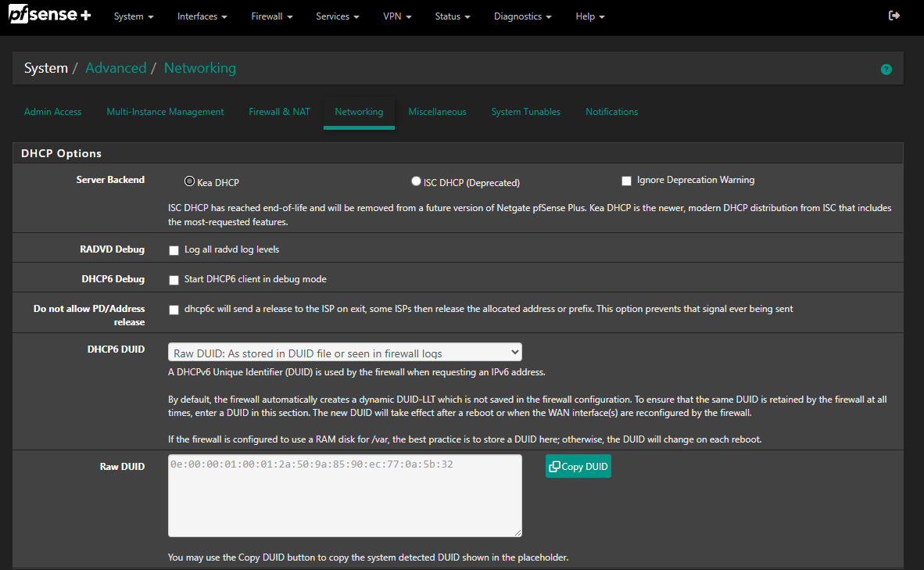Switch to the Admin Access tab
This screenshot has width=924, height=570.
click(x=52, y=112)
